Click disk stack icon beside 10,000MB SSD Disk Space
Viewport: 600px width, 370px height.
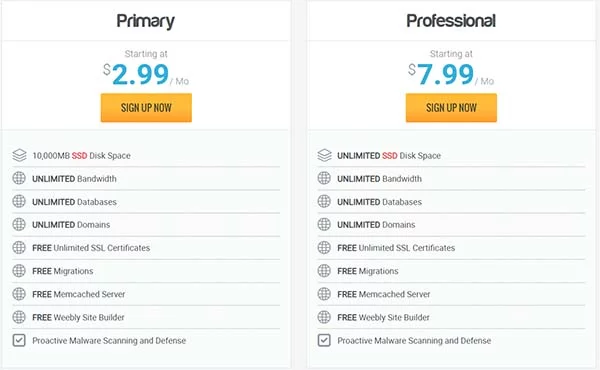19,155
